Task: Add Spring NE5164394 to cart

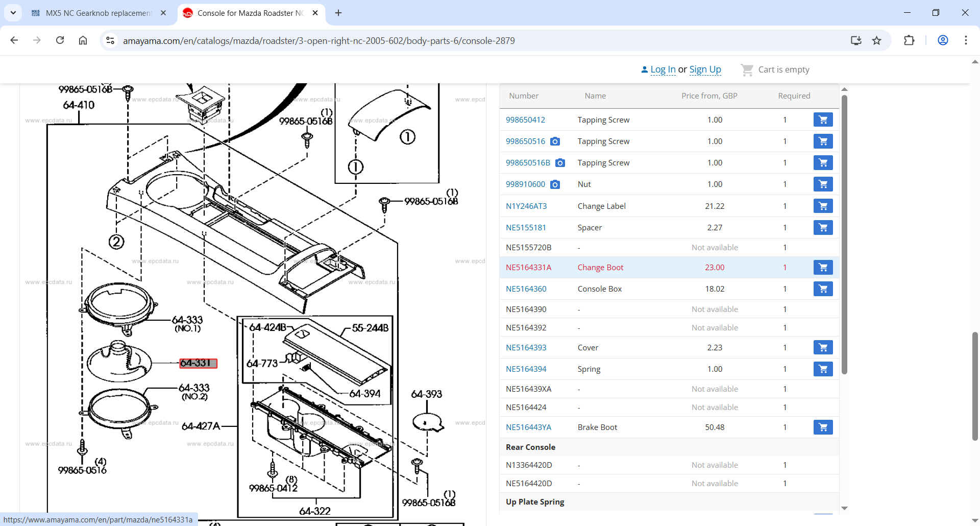Action: pyautogui.click(x=823, y=369)
